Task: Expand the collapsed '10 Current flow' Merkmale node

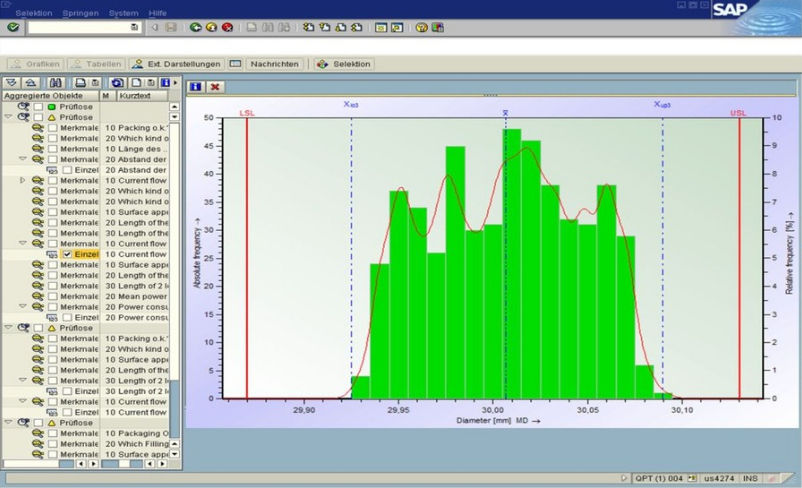Action: [23, 180]
